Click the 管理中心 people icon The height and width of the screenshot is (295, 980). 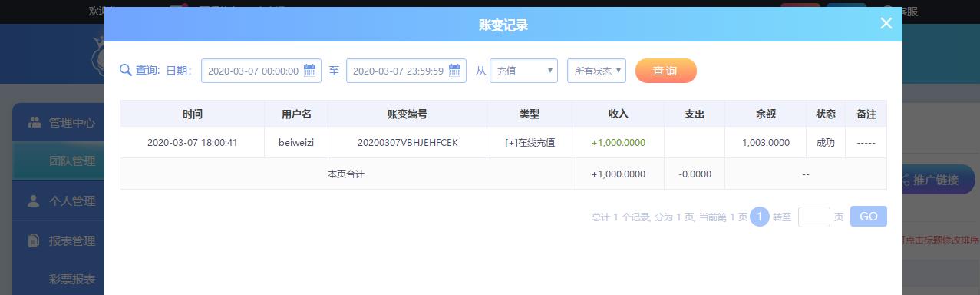[35, 122]
